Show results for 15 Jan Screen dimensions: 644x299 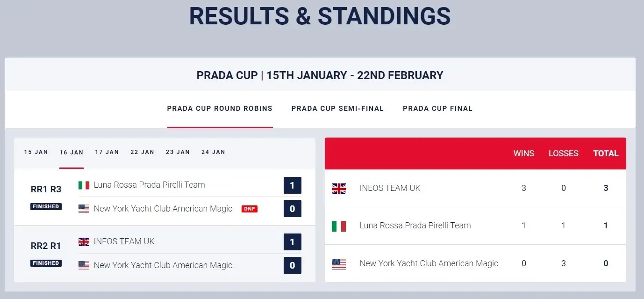click(36, 152)
